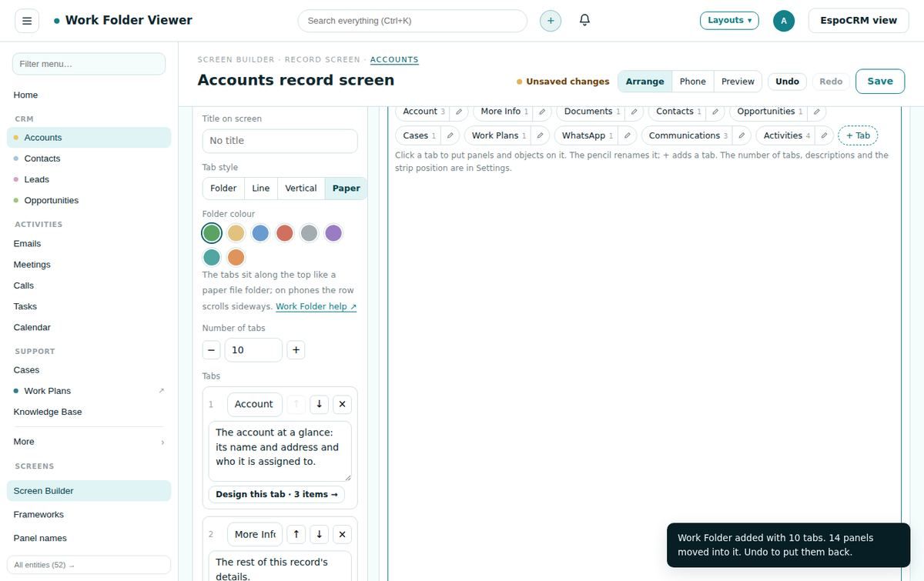924x581 pixels.
Task: Move tab 1 Account down
Action: coord(319,404)
